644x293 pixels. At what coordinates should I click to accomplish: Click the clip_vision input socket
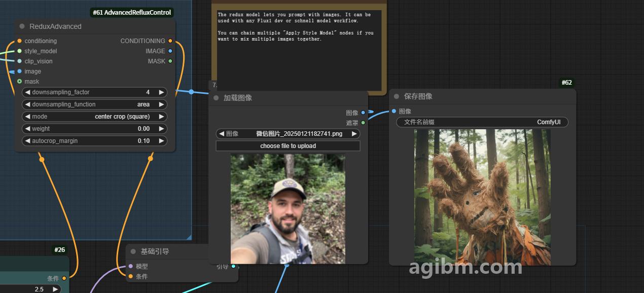point(19,61)
